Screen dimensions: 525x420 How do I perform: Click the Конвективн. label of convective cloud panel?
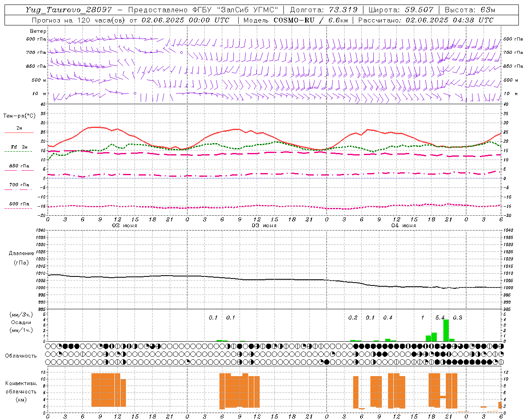pos(21,383)
